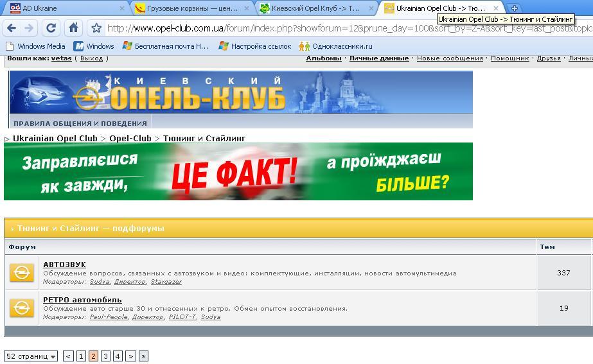Go back with the browser back arrow

pos(12,28)
